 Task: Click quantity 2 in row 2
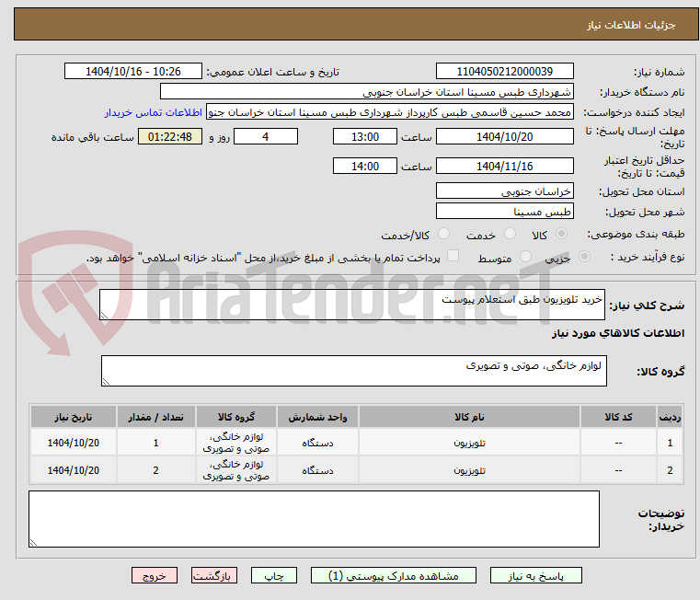[x=155, y=470]
